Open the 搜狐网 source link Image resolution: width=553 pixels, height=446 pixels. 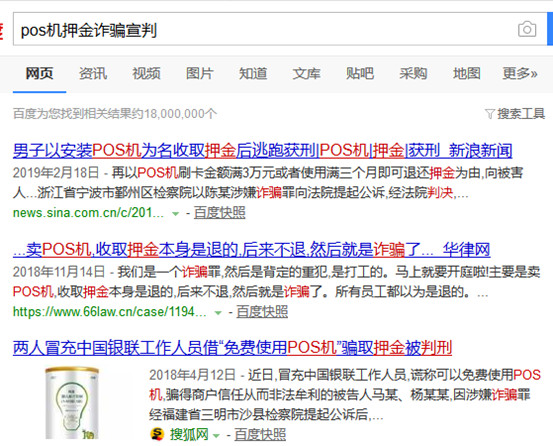click(189, 434)
